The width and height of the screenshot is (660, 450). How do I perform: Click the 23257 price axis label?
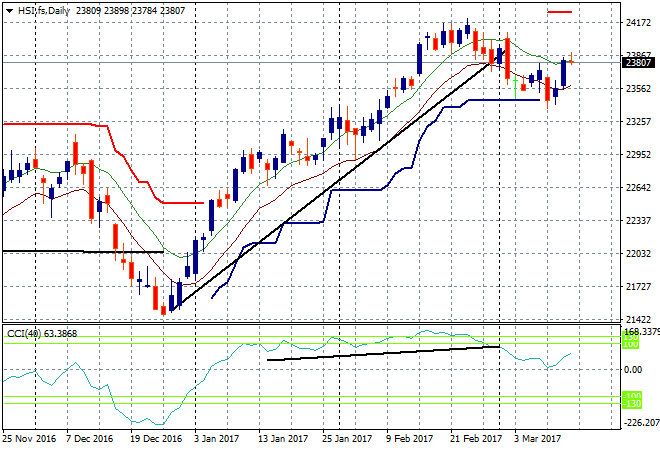(639, 122)
